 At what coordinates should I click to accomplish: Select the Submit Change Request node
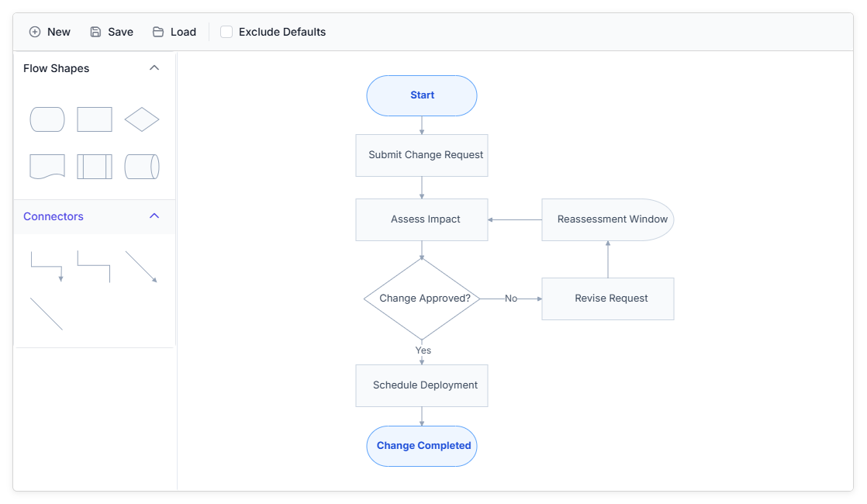pyautogui.click(x=422, y=155)
